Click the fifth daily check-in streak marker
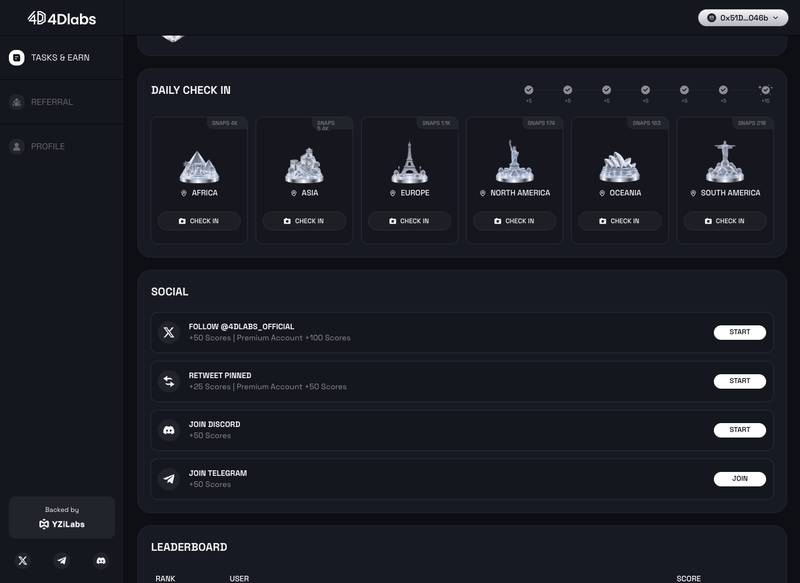This screenshot has height=583, width=800. click(x=684, y=90)
